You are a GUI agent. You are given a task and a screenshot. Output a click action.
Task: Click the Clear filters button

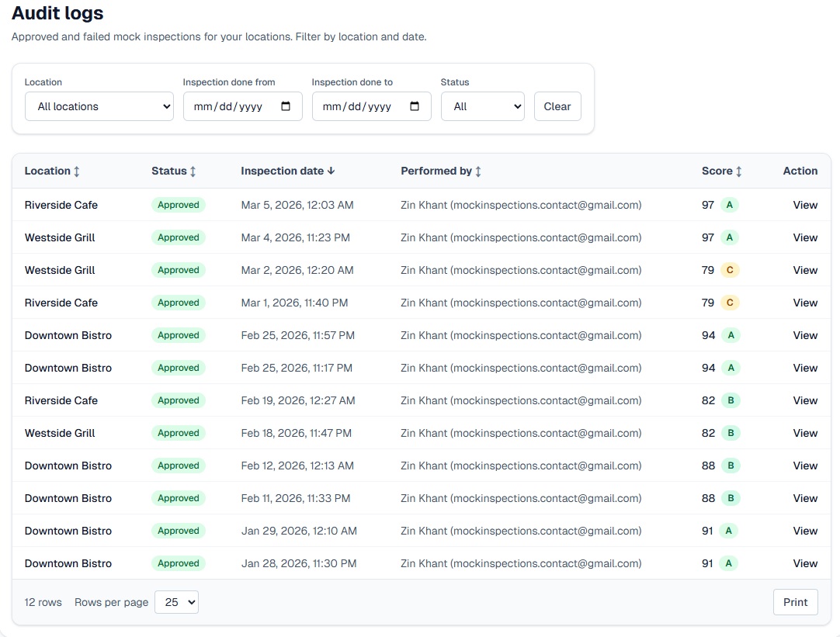coord(557,106)
